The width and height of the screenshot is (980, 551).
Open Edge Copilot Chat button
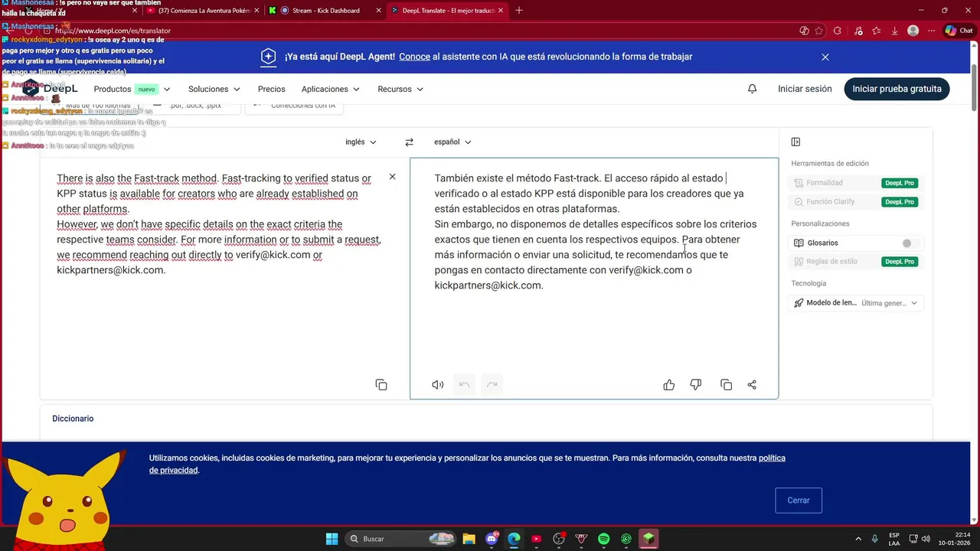point(959,31)
